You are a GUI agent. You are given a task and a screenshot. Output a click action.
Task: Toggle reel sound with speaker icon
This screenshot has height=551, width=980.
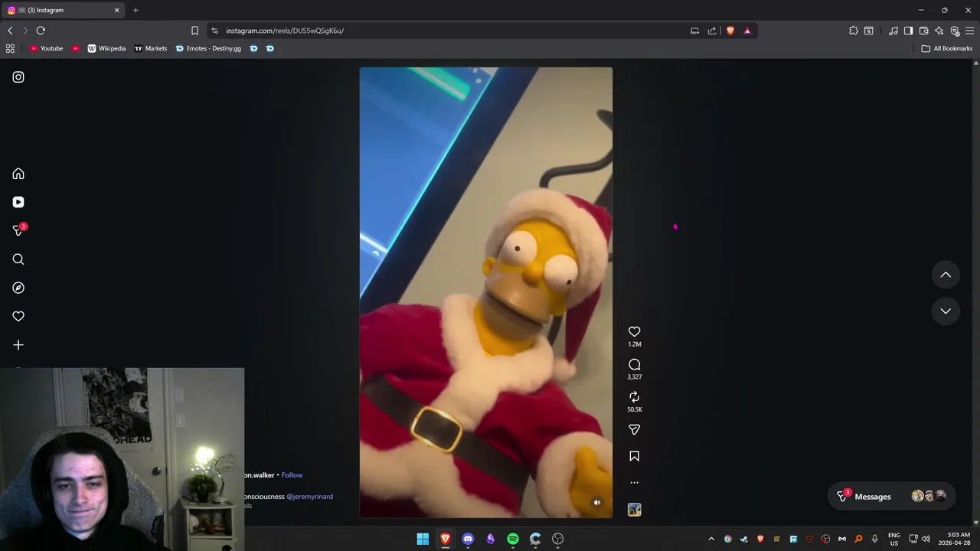597,503
